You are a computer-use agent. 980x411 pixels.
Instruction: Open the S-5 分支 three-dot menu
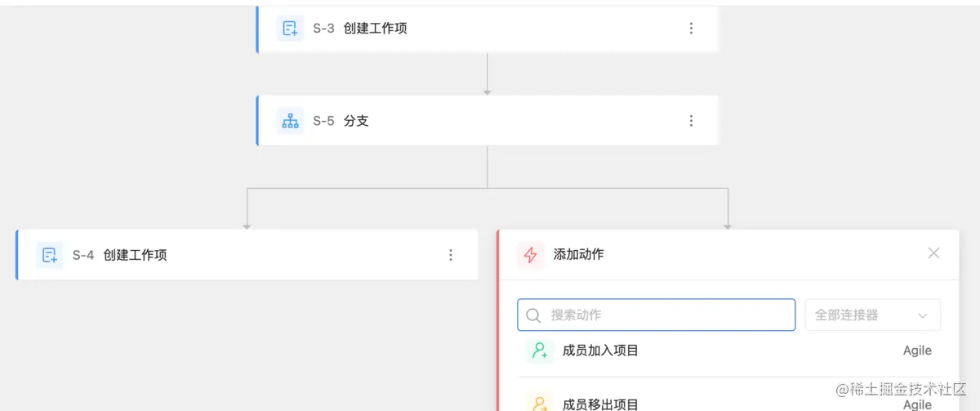(691, 121)
